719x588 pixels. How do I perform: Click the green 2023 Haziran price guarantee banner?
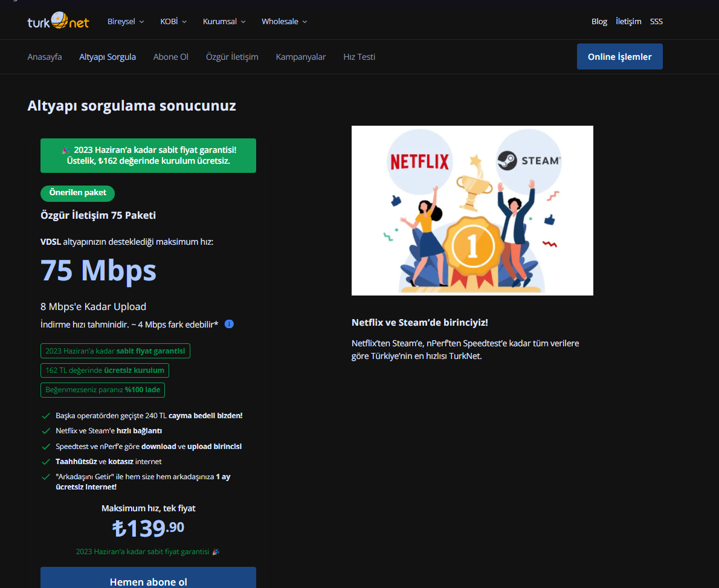tap(148, 155)
